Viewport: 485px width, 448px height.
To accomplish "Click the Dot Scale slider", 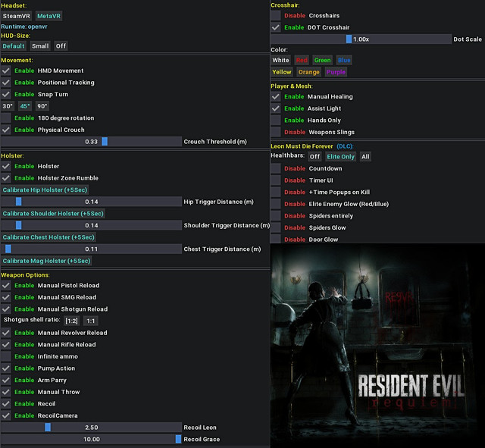I will [x=361, y=39].
